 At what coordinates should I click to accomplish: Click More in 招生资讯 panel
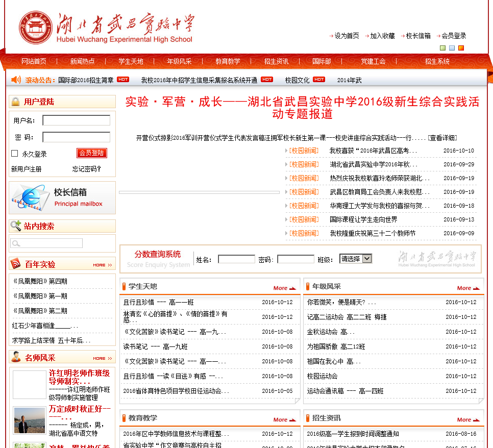tap(469, 420)
